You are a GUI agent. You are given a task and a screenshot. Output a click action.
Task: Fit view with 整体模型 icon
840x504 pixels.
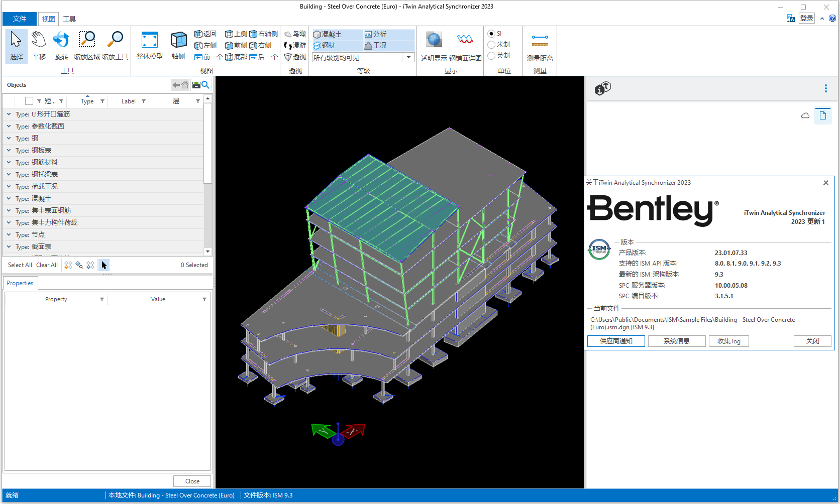point(150,45)
